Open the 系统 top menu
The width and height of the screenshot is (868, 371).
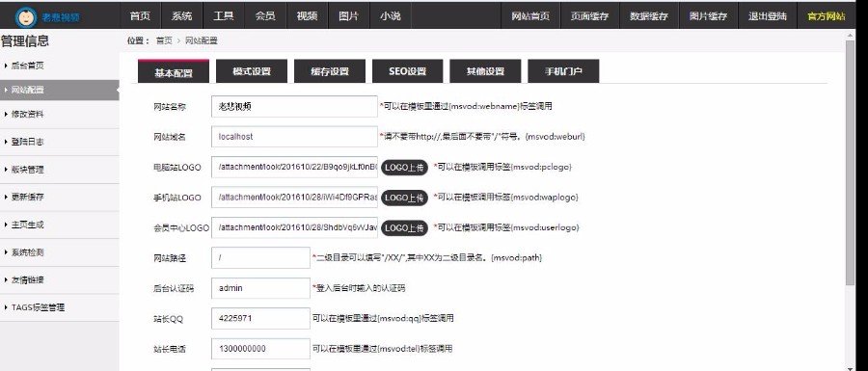tap(181, 16)
